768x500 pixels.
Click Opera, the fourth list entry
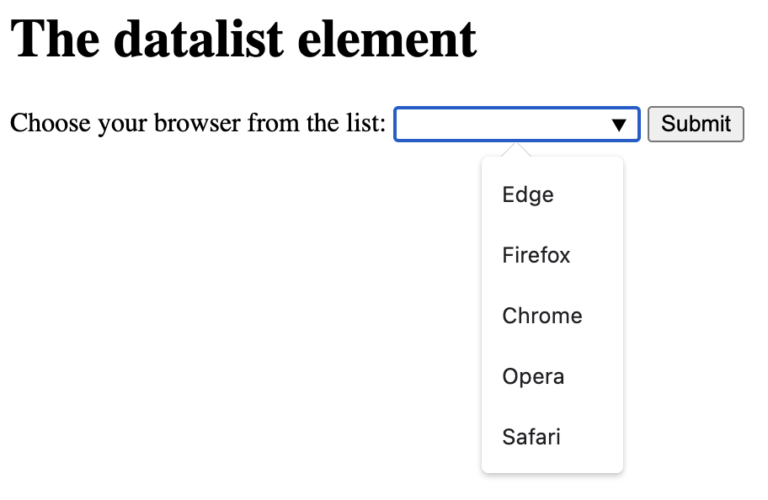pyautogui.click(x=533, y=377)
